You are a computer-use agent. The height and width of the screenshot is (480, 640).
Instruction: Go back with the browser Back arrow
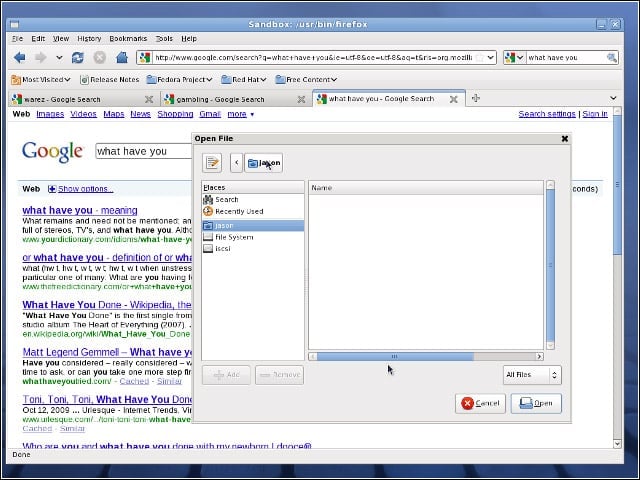point(19,58)
